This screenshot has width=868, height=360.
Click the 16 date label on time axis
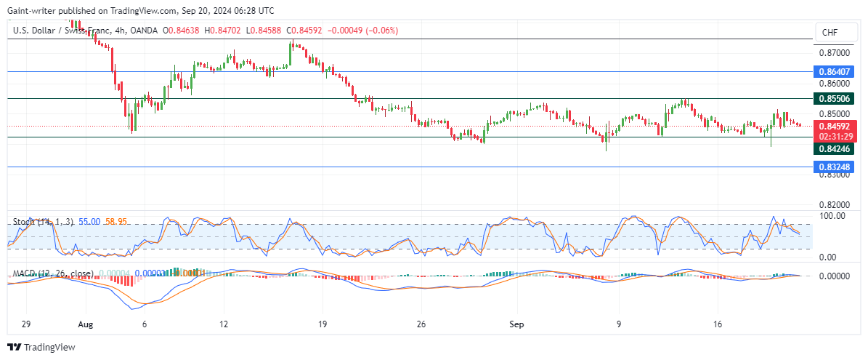(717, 324)
